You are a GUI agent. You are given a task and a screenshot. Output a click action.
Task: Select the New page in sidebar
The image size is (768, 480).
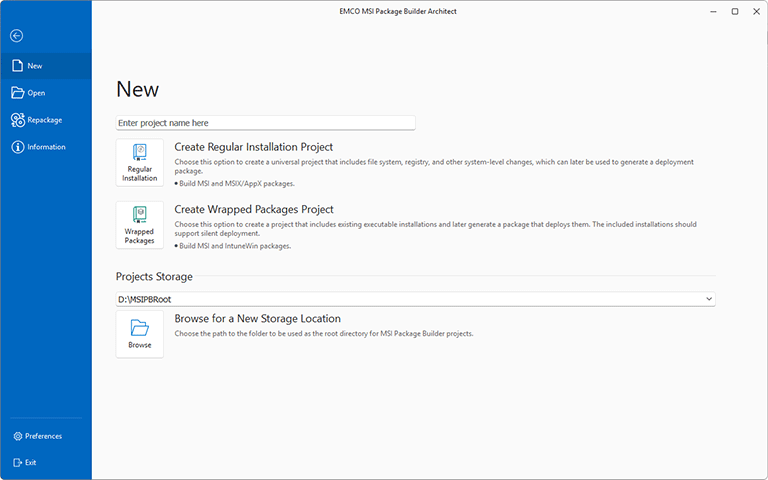[x=35, y=66]
